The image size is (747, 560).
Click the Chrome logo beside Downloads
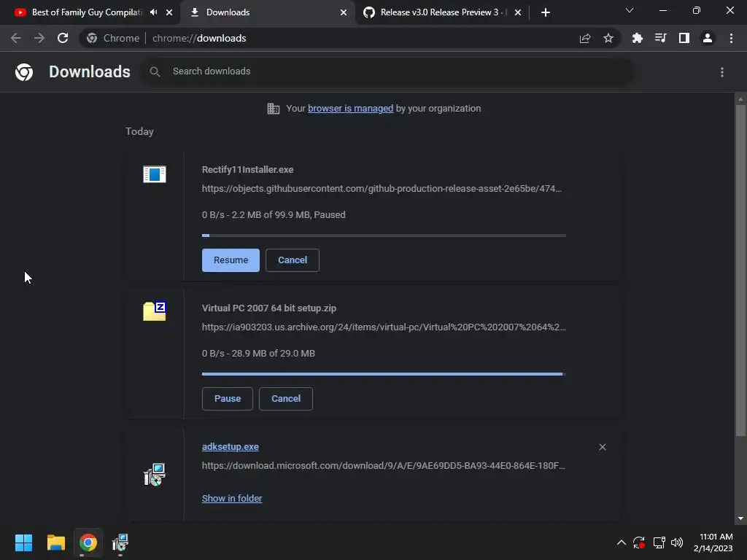[x=24, y=72]
